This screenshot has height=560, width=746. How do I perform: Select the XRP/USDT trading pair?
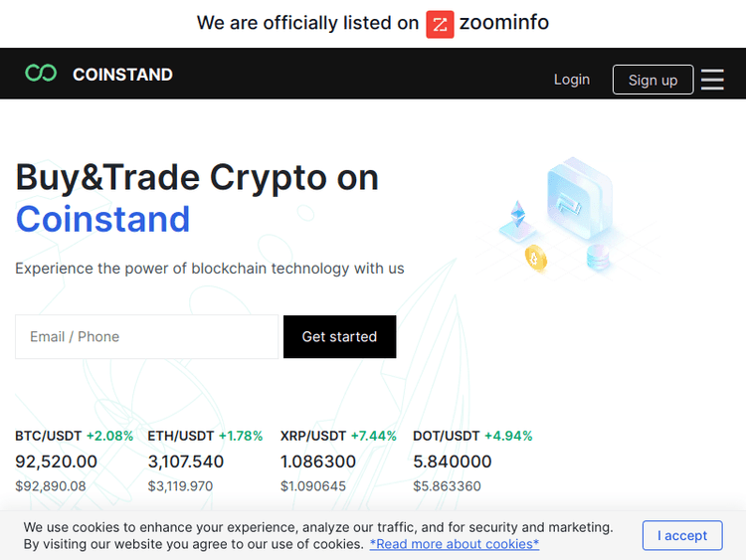coord(313,436)
